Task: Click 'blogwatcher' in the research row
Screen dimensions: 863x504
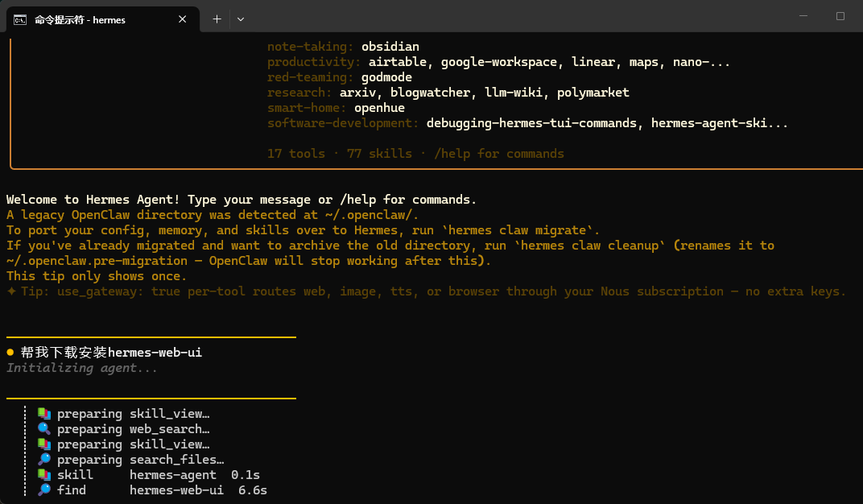Action: tap(430, 93)
